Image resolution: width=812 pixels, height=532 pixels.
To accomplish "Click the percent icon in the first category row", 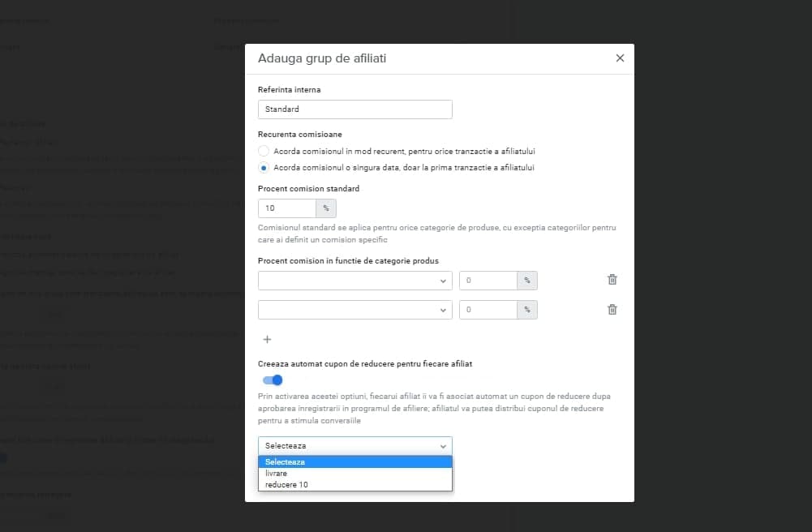I will pyautogui.click(x=527, y=281).
